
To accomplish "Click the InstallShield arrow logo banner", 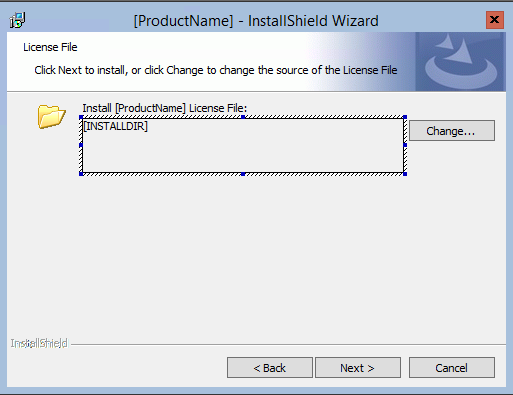I will coord(460,62).
